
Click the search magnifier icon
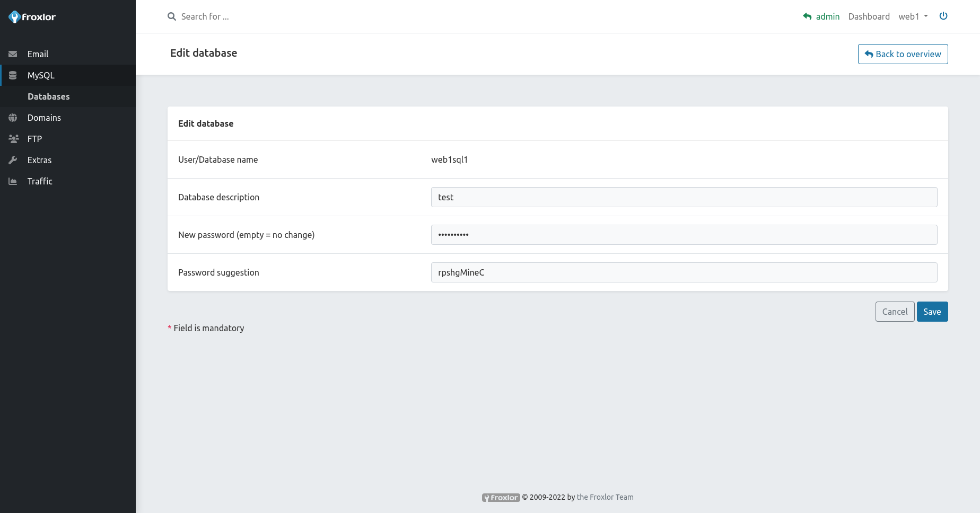pos(172,16)
